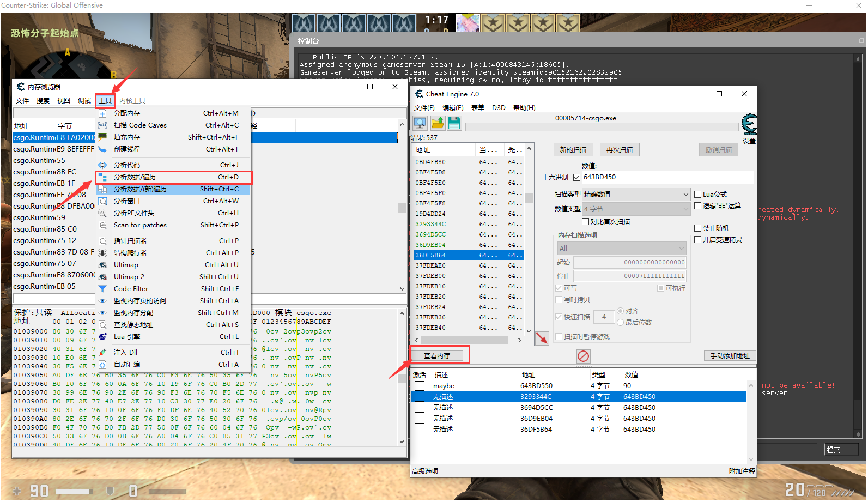Click the Scan for patches icon
This screenshot has height=502, width=868.
[x=102, y=225]
